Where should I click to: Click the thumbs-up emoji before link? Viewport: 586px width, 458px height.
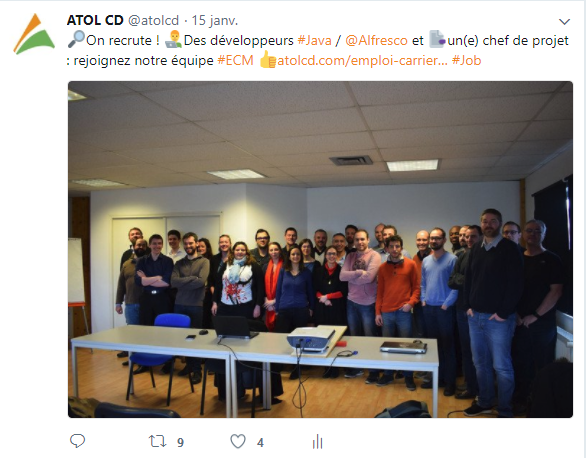268,60
